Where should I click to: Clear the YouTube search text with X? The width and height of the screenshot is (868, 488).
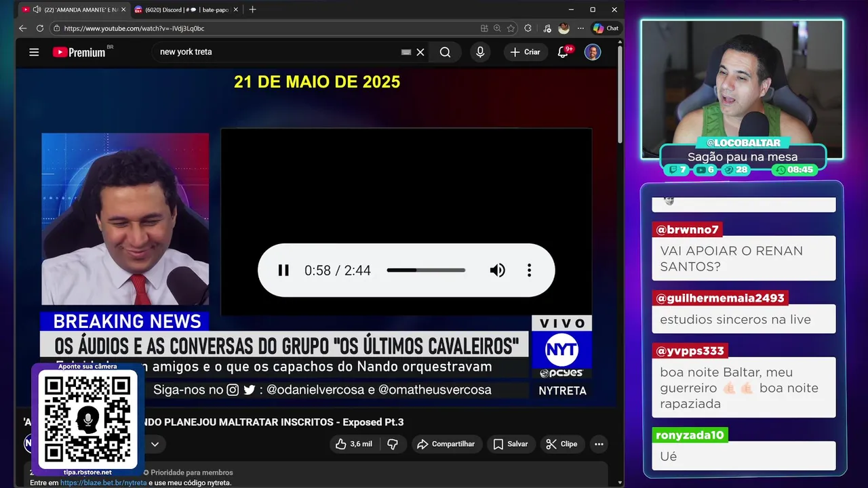[x=420, y=52]
